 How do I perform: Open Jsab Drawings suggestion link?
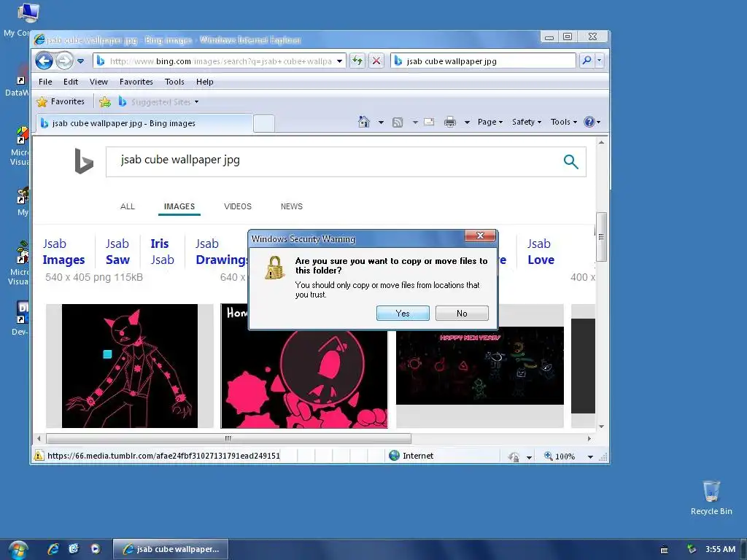[221, 252]
